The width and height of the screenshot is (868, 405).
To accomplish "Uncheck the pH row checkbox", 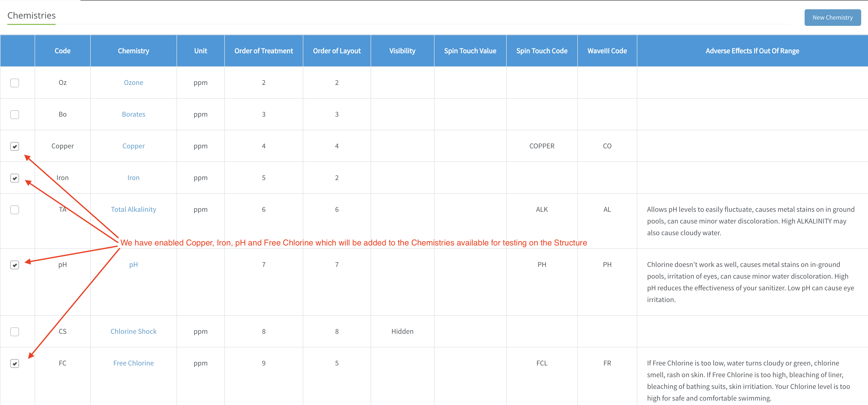I will click(x=14, y=265).
